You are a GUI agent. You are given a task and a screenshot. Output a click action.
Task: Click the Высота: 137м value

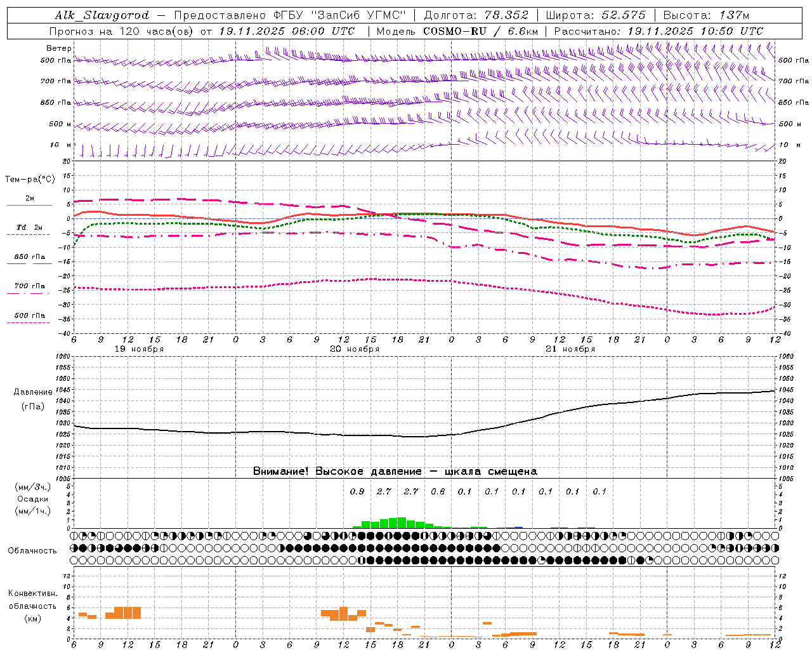tap(706, 15)
